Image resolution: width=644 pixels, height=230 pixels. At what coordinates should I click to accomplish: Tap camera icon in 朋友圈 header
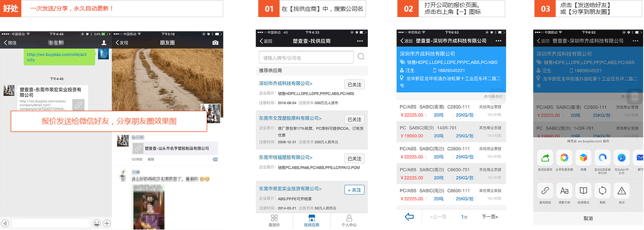pos(215,42)
